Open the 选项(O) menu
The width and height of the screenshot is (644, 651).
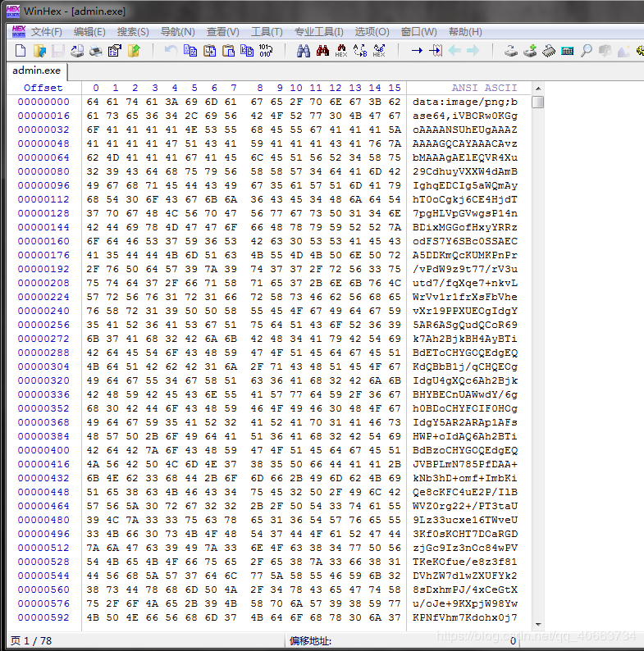[x=372, y=32]
